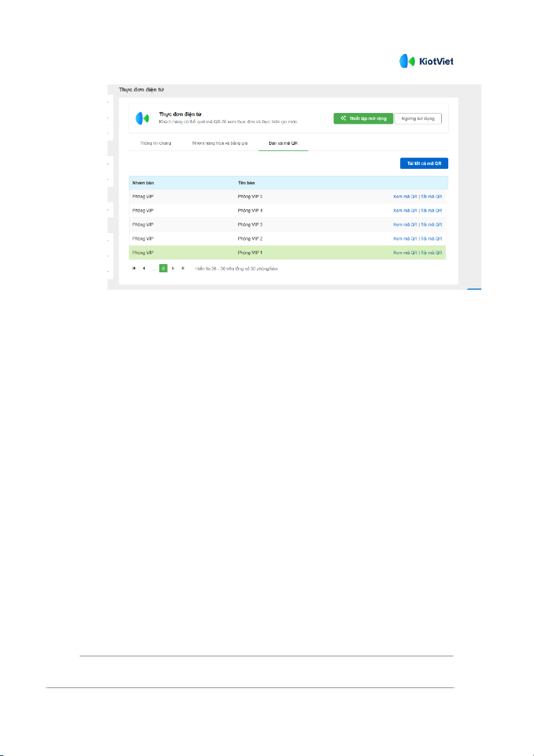View QR code for Phòng VIP 5
This screenshot has width=534, height=756.
click(405, 197)
